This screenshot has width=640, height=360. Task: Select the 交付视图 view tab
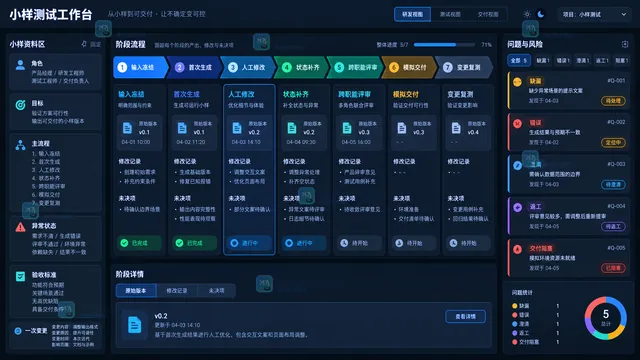[x=488, y=14]
